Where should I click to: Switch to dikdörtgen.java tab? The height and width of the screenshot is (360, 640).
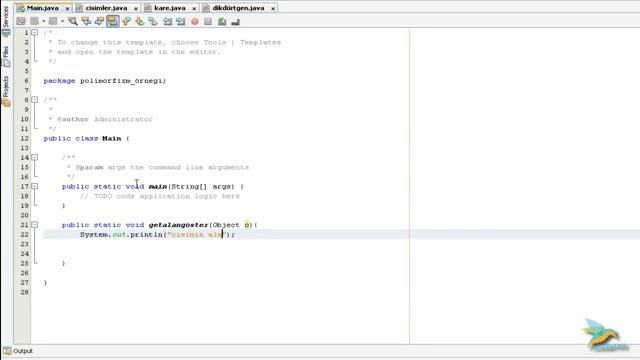[239, 8]
